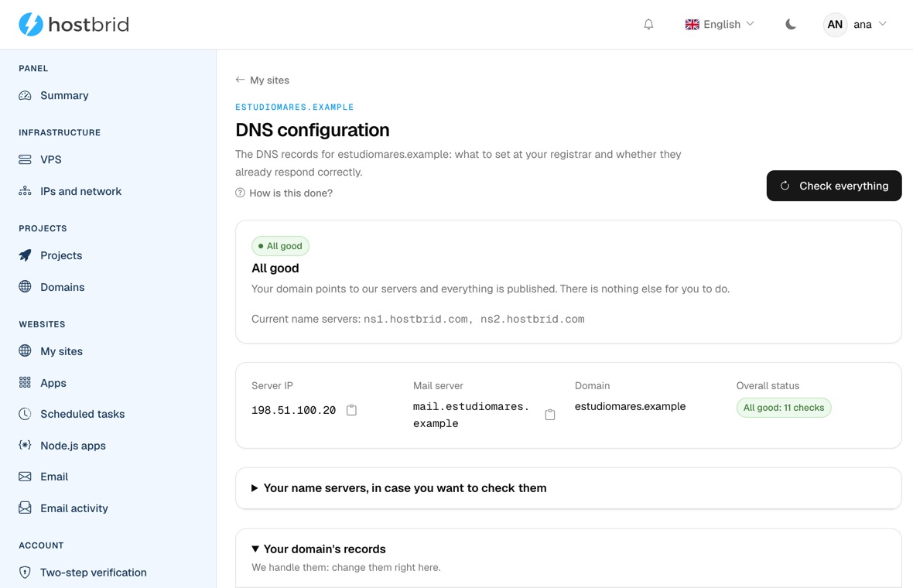Click the DNS configuration heading

click(x=312, y=130)
